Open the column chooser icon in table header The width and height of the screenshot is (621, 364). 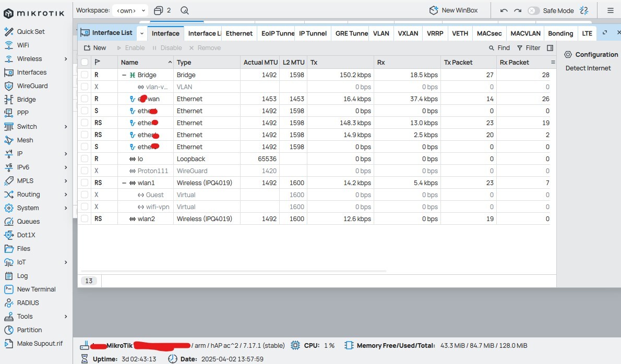pyautogui.click(x=553, y=62)
